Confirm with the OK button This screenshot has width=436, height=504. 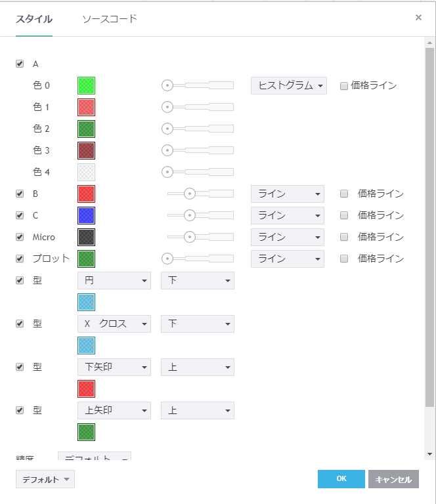[341, 479]
